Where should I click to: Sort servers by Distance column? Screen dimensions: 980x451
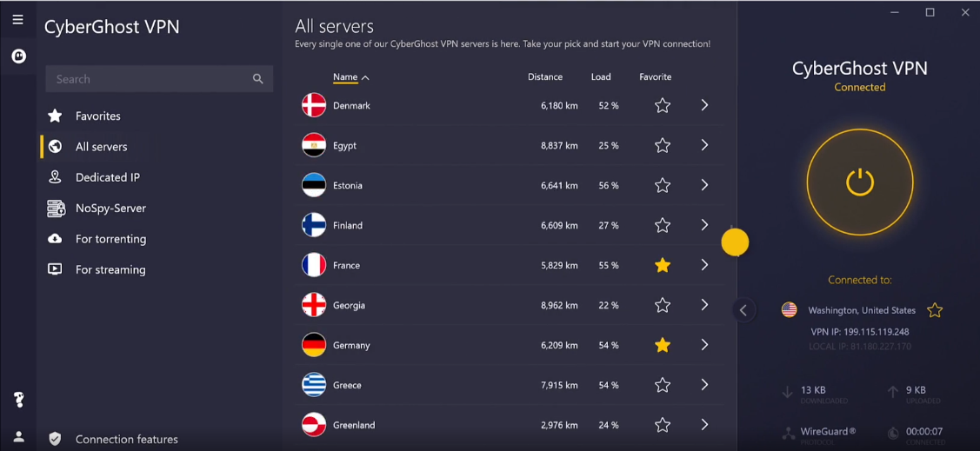click(545, 77)
